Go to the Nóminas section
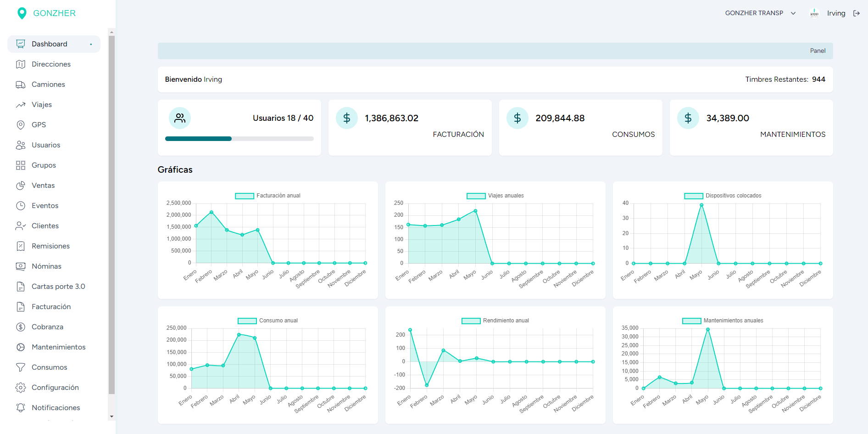 pos(46,266)
